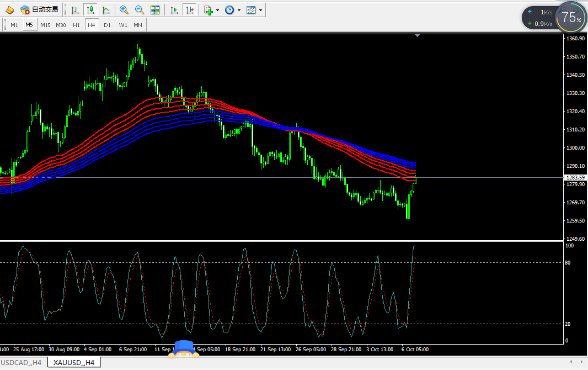This screenshot has height=370, width=588.
Task: Select the H4 timeframe
Action: [92, 25]
